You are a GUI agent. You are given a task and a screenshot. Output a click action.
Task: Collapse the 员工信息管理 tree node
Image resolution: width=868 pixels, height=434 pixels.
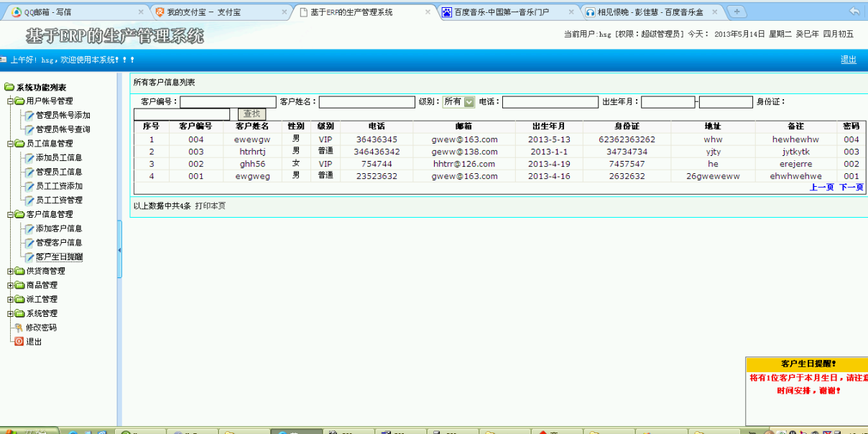10,144
